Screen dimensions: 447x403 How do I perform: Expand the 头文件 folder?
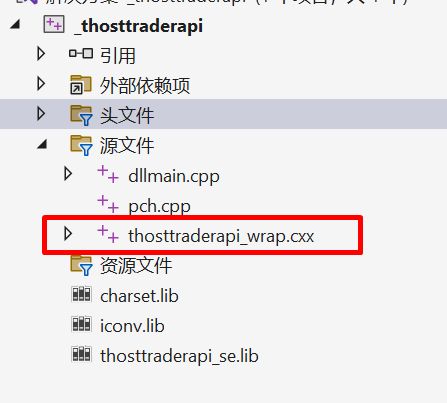pyautogui.click(x=41, y=114)
